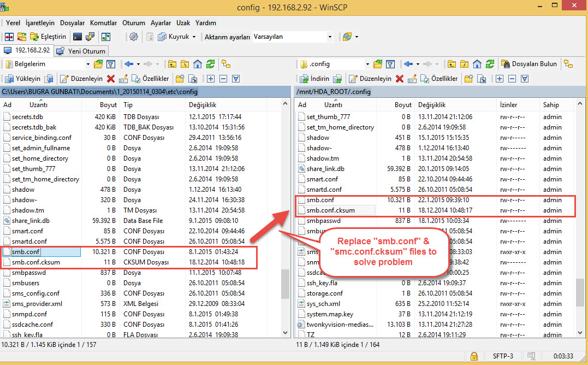Click remote panel red delete icon
Screen dimensions: 588x365
(400, 79)
